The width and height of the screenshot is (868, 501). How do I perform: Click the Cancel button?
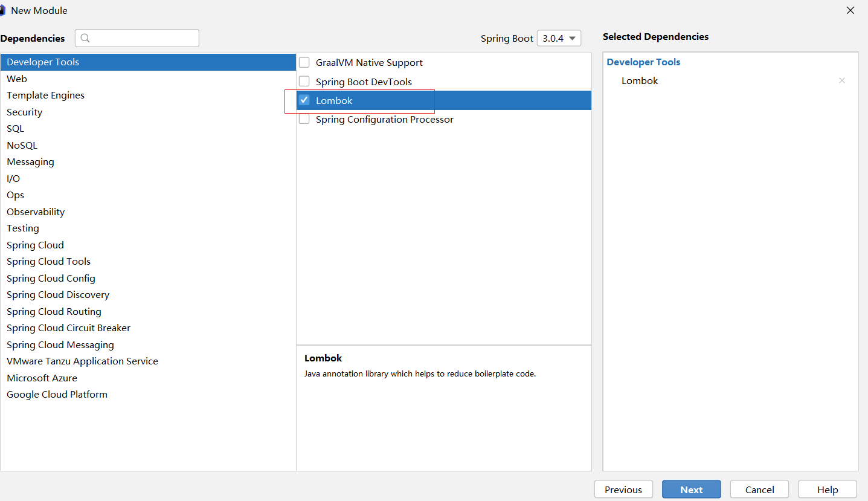[760, 490]
